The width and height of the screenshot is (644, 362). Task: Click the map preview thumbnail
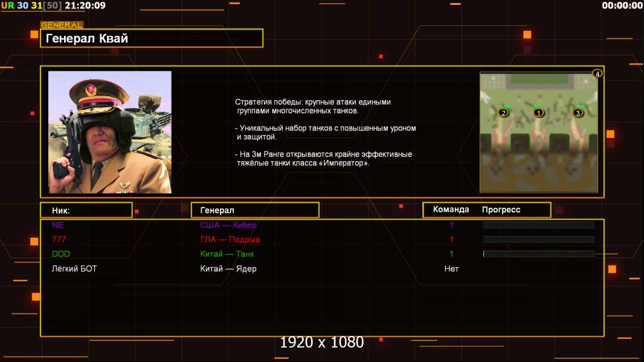pos(539,132)
